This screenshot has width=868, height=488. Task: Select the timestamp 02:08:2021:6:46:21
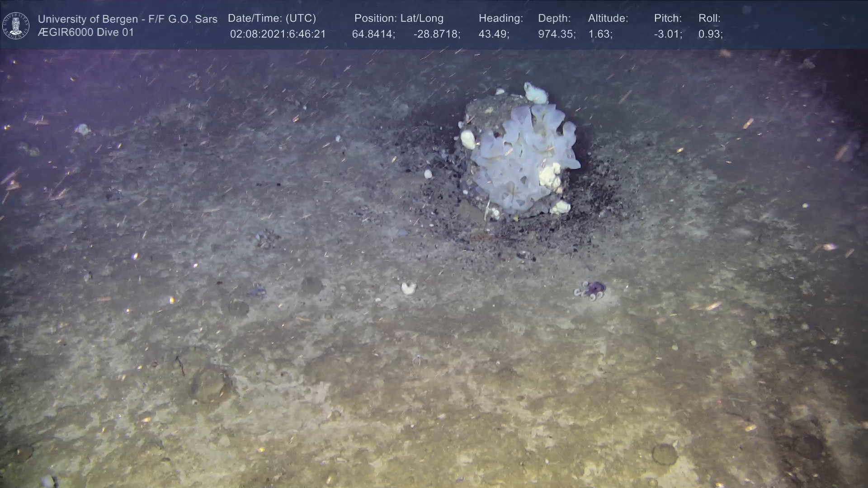pos(278,34)
